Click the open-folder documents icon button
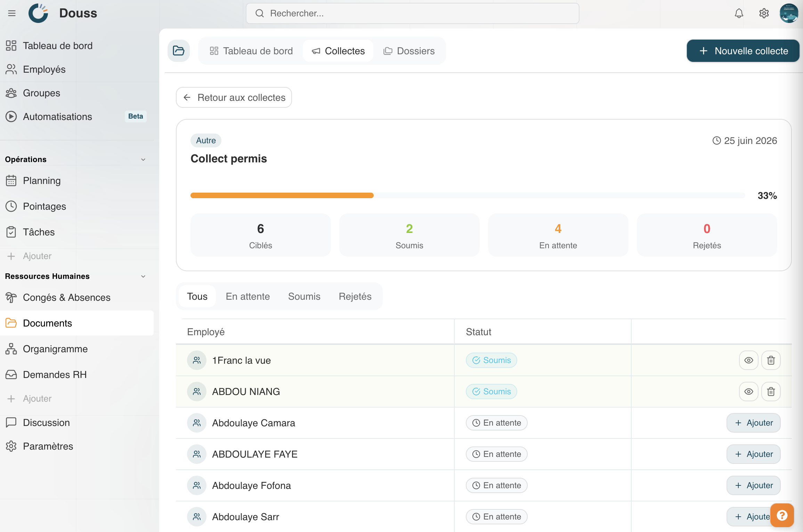 [179, 51]
